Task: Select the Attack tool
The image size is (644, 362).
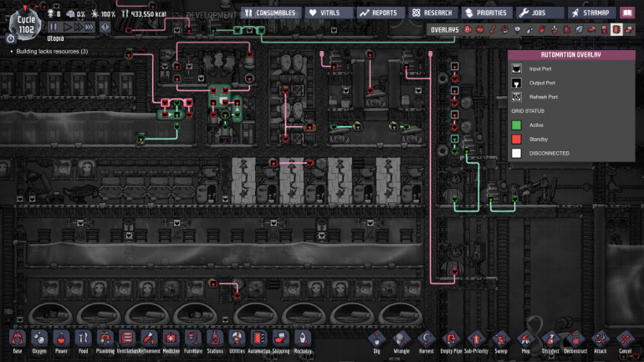Action: pos(600,341)
